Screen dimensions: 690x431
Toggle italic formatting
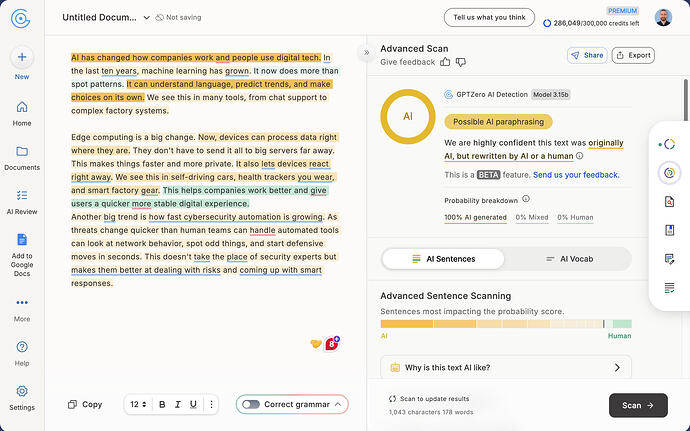178,404
